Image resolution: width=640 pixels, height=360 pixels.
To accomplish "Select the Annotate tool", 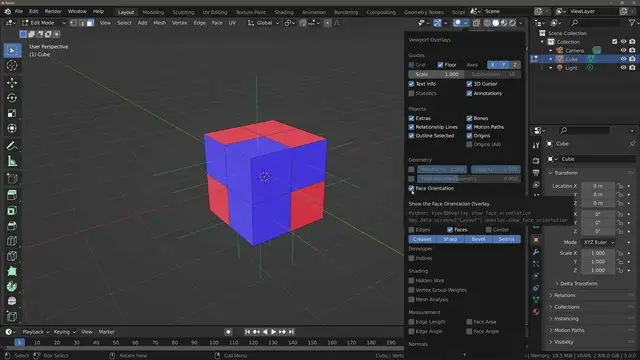I will [12, 146].
